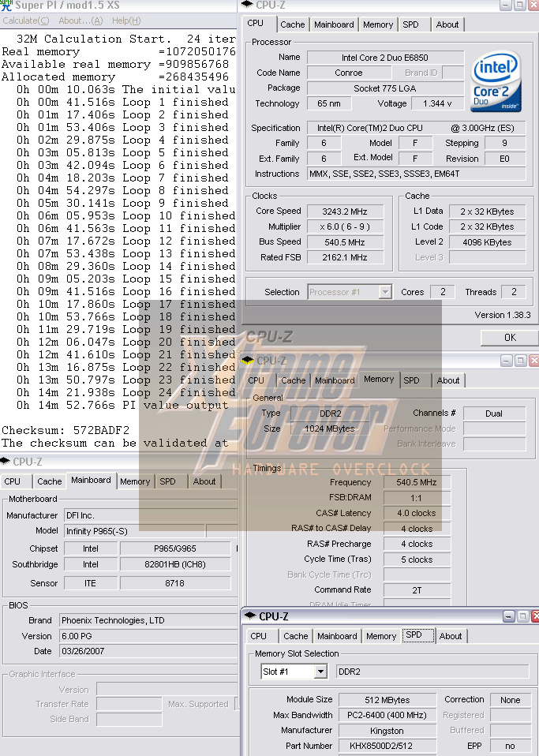Image resolution: width=539 pixels, height=756 pixels.
Task: Click the Checksum: 572BADF2 line in Super PI
Action: pos(66,430)
